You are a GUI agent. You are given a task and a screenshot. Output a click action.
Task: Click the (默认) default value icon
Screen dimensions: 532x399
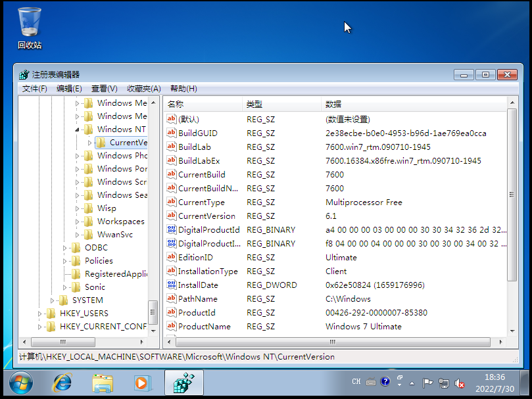click(x=172, y=119)
